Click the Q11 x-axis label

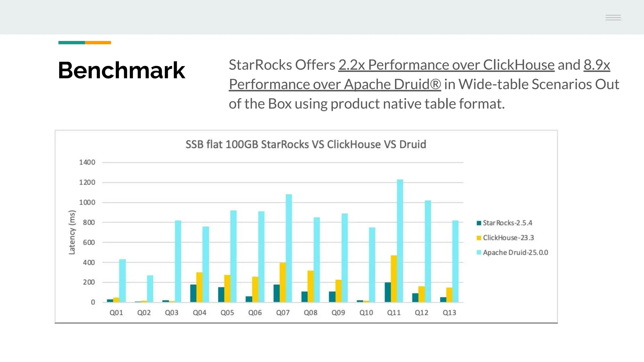click(x=394, y=313)
